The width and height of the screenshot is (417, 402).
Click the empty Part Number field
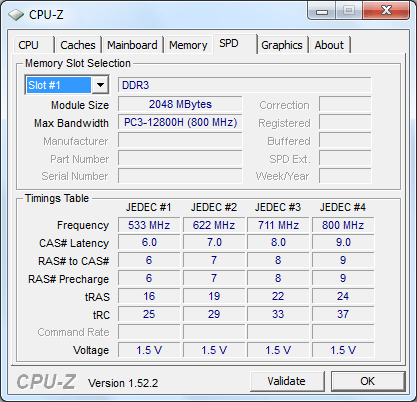pos(180,158)
